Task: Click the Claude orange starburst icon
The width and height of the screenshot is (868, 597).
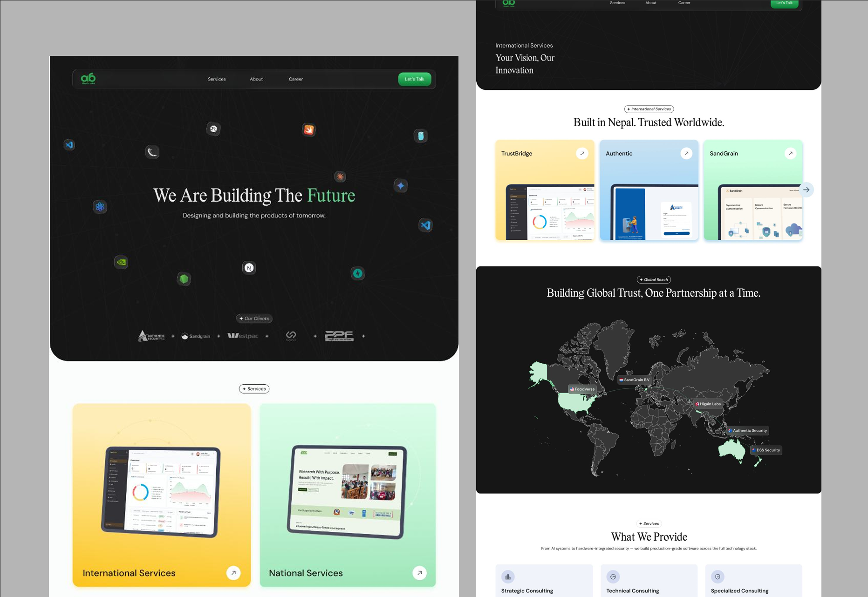Action: pos(340,176)
